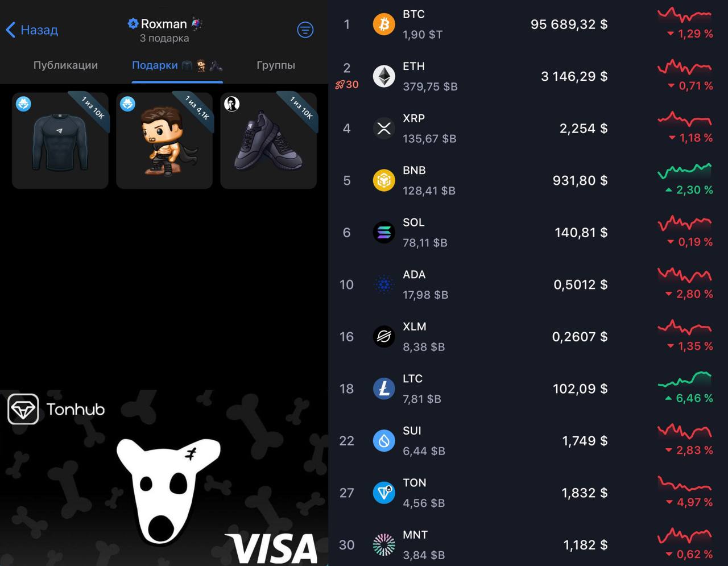Select the Solana logo icon
Image resolution: width=728 pixels, height=566 pixels.
384,233
